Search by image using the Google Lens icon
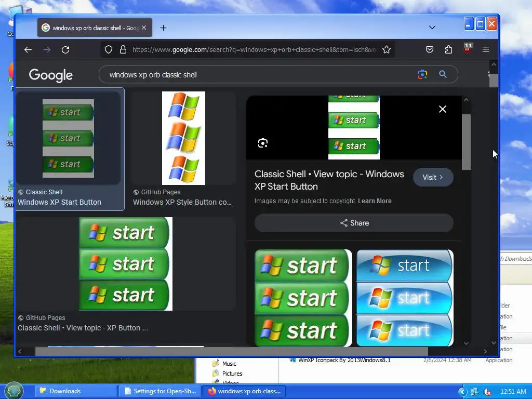This screenshot has width=532, height=399. (x=422, y=74)
